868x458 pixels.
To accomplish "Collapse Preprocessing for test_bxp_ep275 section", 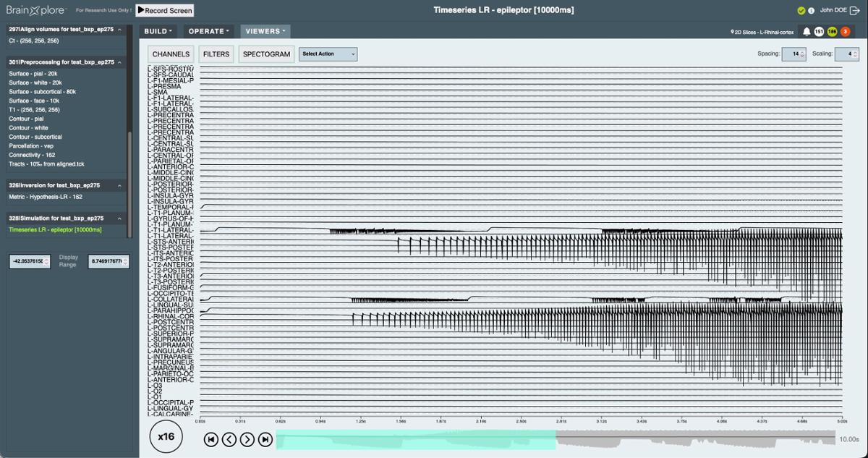I will pyautogui.click(x=119, y=62).
